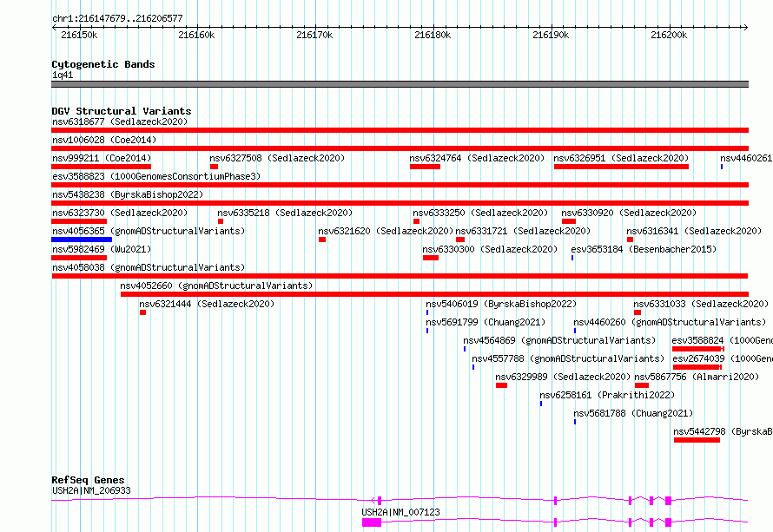Click the nsv4460261 variant label
Image resolution: width=773 pixels, height=532 pixels.
(746, 158)
